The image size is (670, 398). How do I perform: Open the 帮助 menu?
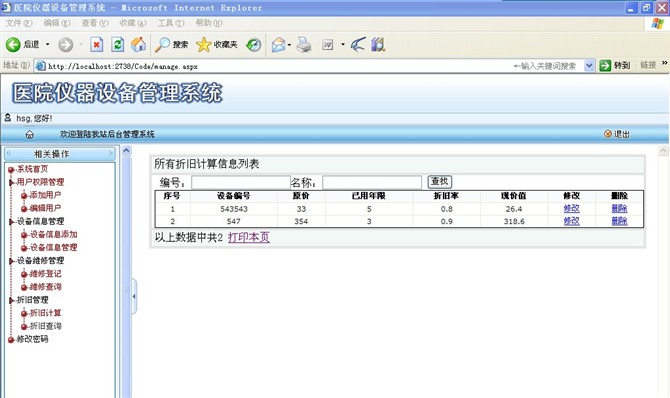point(209,23)
